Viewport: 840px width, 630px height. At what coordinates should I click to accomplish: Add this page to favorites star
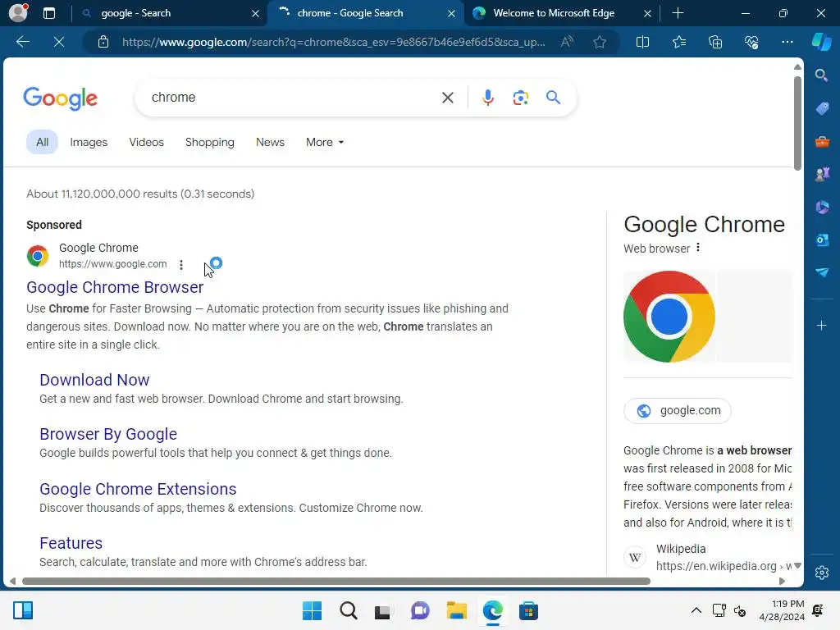tap(600, 42)
